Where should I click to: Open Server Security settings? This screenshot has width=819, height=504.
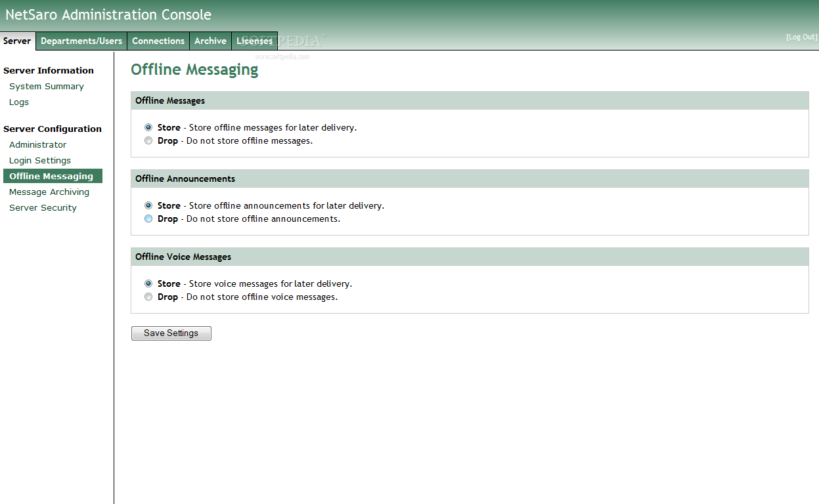[x=43, y=207]
